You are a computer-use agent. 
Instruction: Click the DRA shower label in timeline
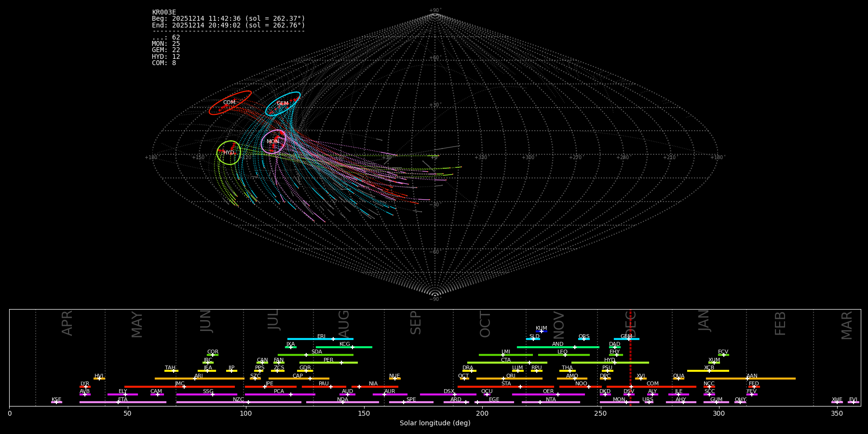pyautogui.click(x=468, y=368)
